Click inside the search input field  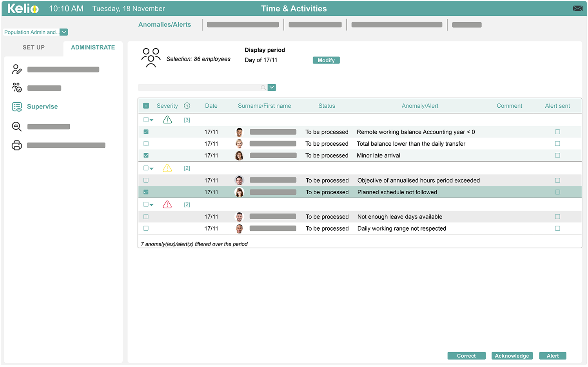tap(200, 87)
